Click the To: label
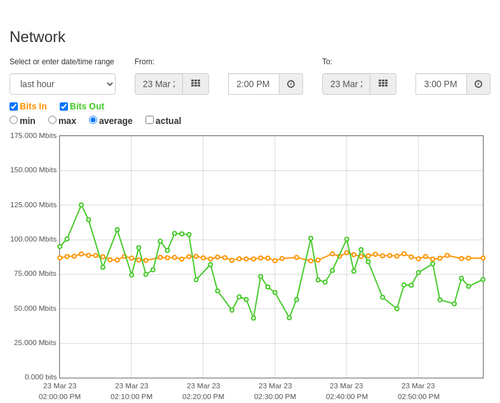This screenshot has height=403, width=500. tap(327, 62)
